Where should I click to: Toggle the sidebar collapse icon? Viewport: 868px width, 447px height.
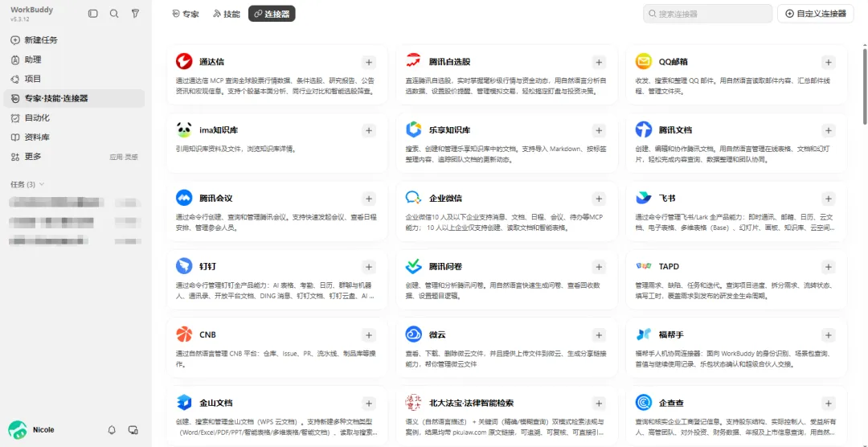tap(93, 14)
